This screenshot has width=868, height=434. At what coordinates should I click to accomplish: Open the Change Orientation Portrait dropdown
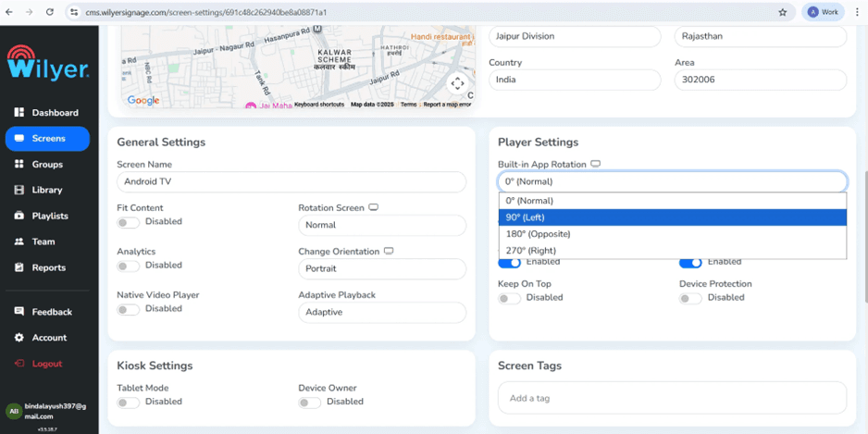(x=382, y=268)
